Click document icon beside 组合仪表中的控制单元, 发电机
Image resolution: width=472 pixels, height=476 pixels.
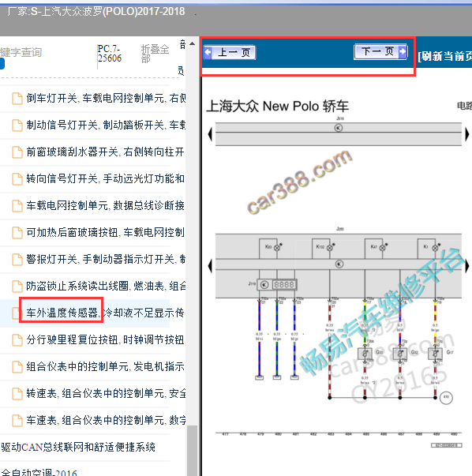click(x=17, y=366)
